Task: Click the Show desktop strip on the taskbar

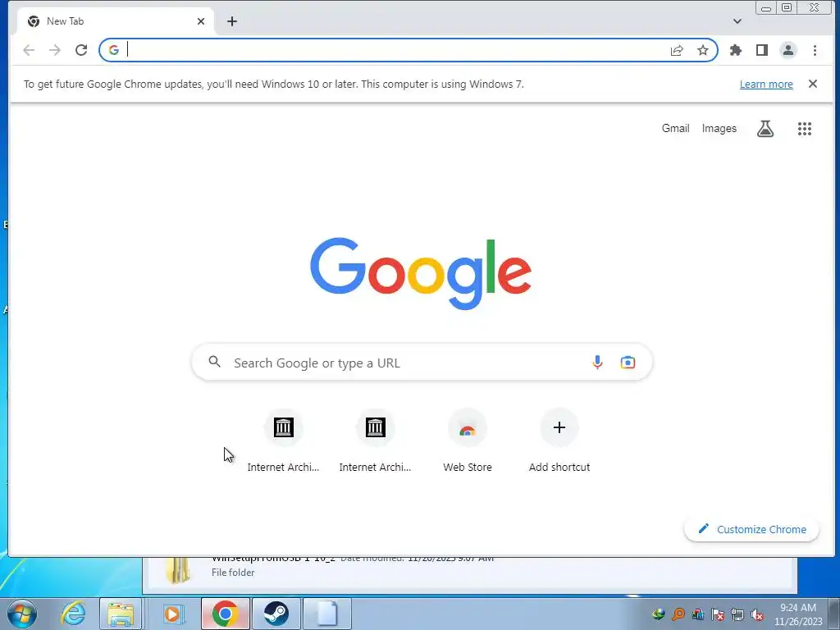Action: click(x=835, y=614)
